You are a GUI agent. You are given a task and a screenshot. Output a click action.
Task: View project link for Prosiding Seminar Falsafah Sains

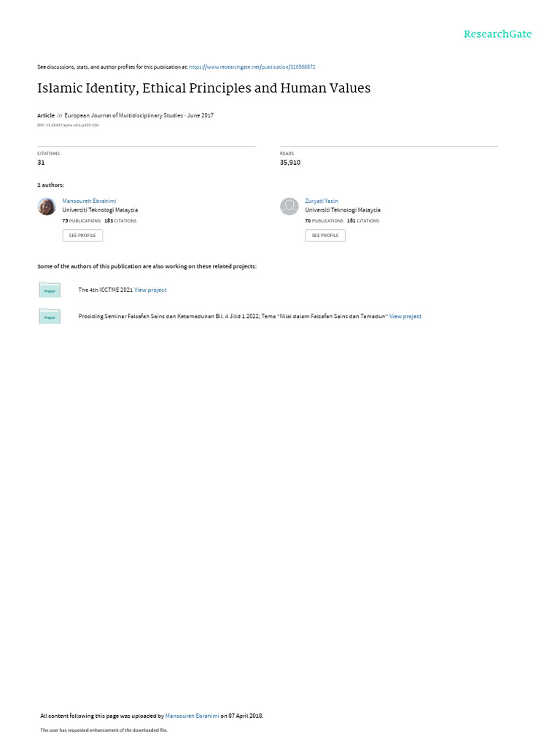(x=405, y=317)
